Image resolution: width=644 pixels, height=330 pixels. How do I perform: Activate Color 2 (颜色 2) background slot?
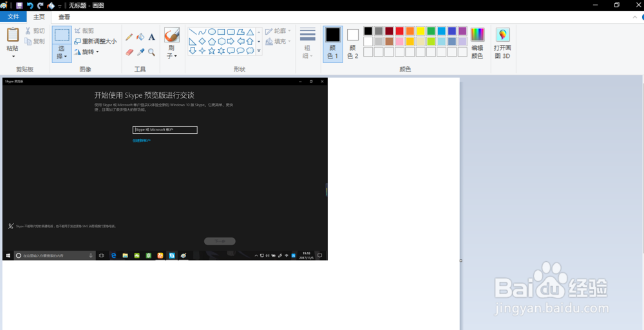click(352, 44)
